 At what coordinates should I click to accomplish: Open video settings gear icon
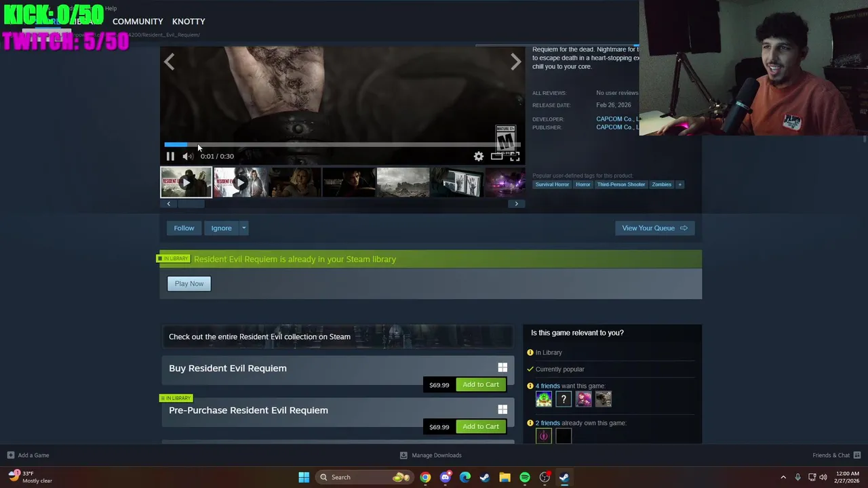point(479,156)
